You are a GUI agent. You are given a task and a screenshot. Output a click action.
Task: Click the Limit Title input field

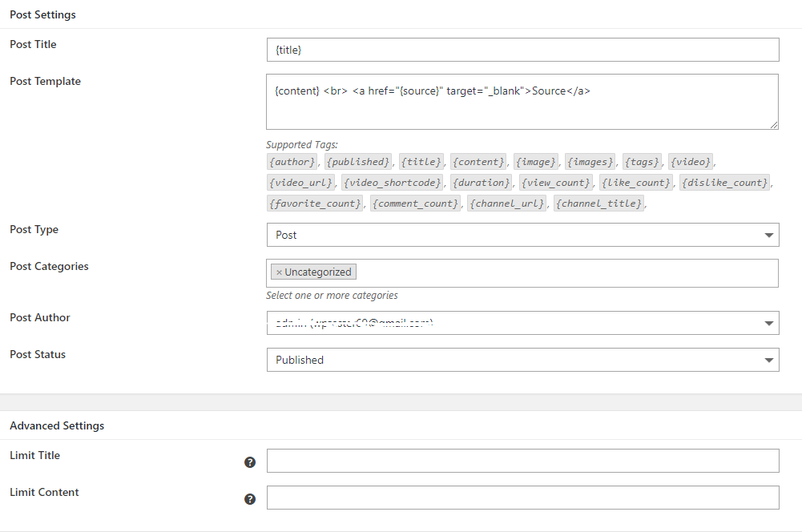click(x=522, y=461)
